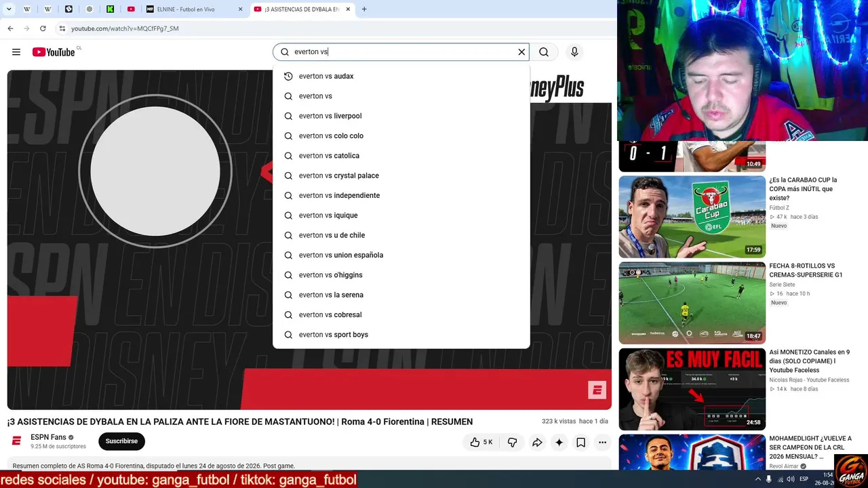Go back to the previous page

pos(10,28)
